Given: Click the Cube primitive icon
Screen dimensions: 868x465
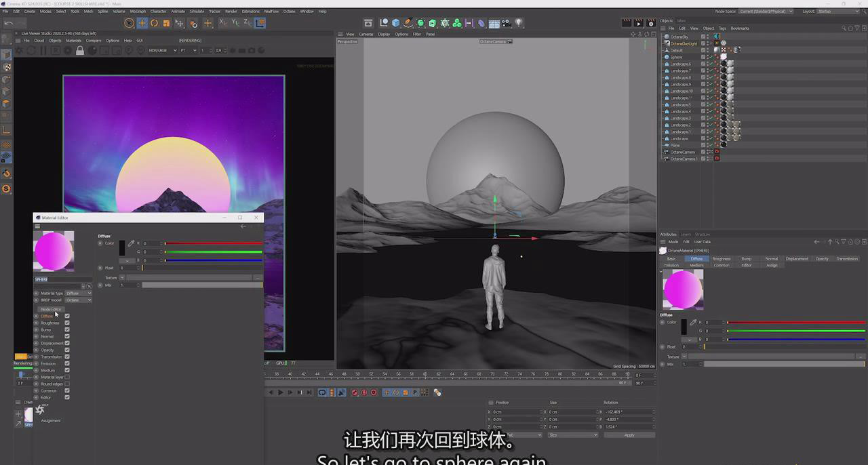Looking at the screenshot, I should click(395, 23).
